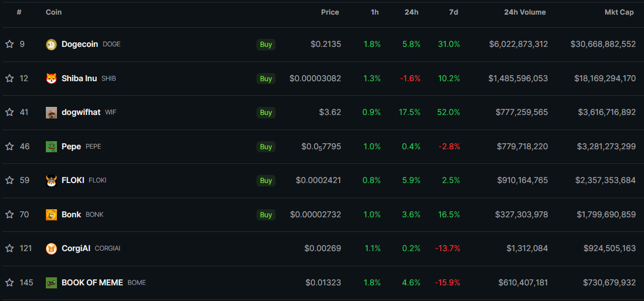
Task: Sort by the # rank column header
Action: coord(19,12)
